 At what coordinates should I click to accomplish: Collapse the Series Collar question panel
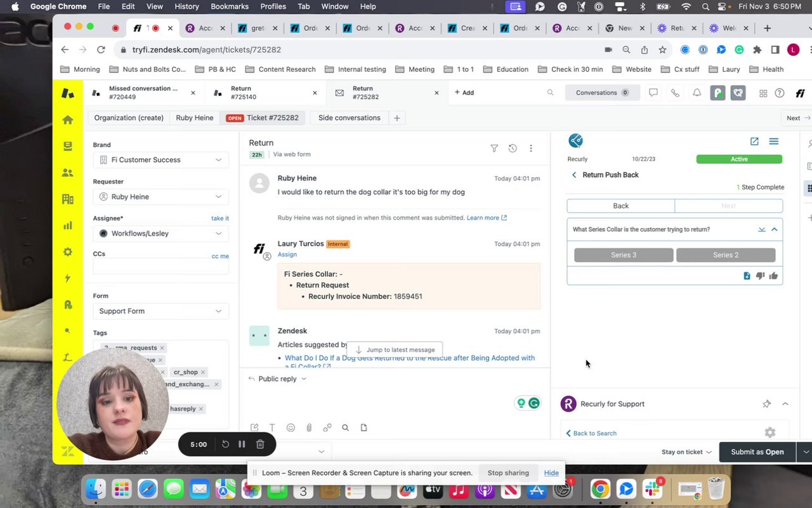[775, 229]
